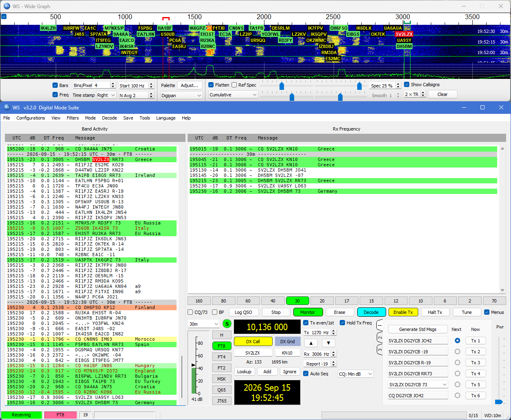Image resolution: width=511 pixels, height=420 pixels.
Task: Open the Configurations menu
Action: (31, 118)
